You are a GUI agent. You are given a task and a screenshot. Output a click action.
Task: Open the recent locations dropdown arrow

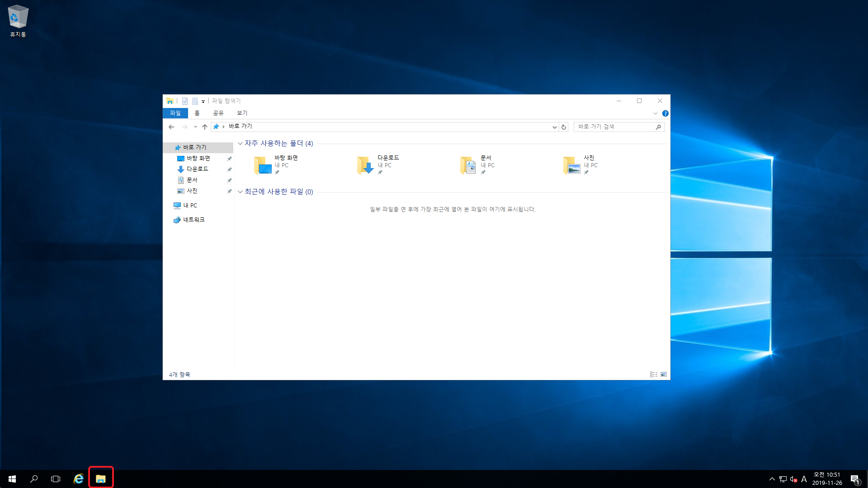195,127
